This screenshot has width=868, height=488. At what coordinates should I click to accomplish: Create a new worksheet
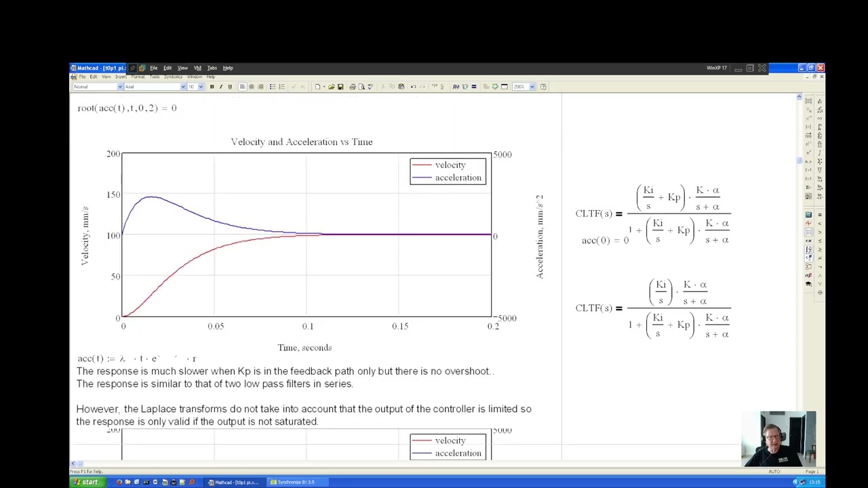(x=318, y=86)
